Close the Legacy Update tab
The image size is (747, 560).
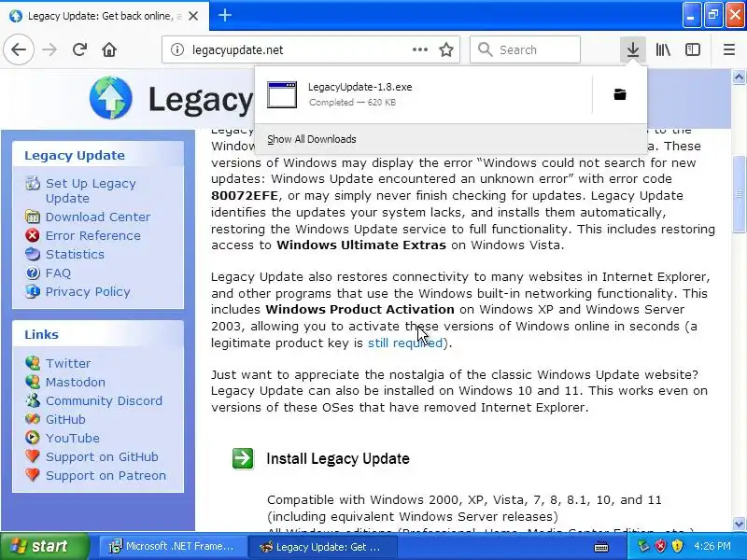(193, 16)
